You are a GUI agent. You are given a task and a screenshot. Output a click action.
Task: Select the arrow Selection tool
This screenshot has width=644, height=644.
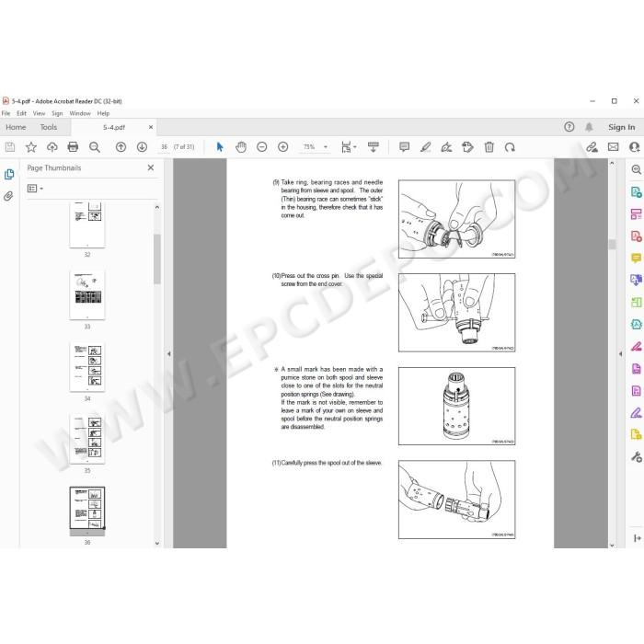(x=220, y=147)
